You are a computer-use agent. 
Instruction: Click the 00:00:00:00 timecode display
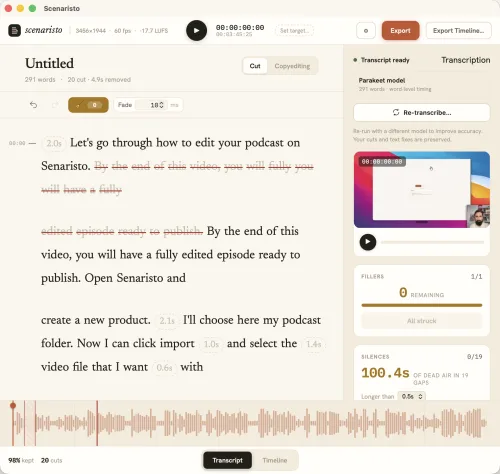240,27
